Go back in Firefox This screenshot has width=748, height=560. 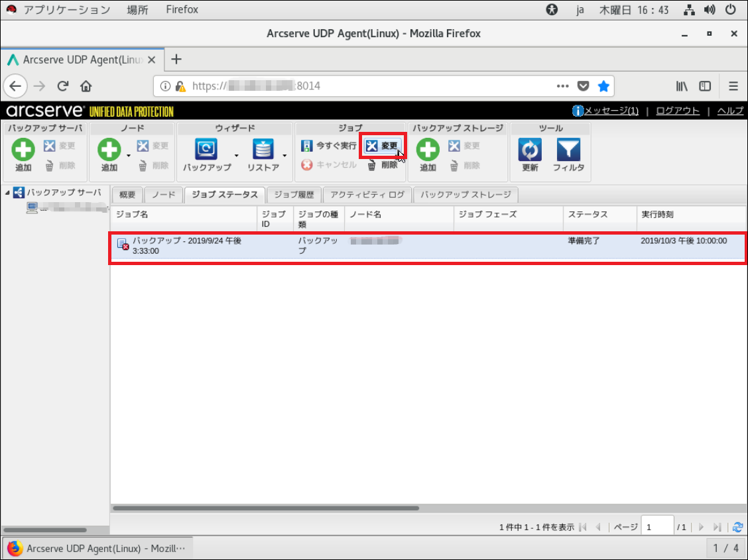pos(15,86)
